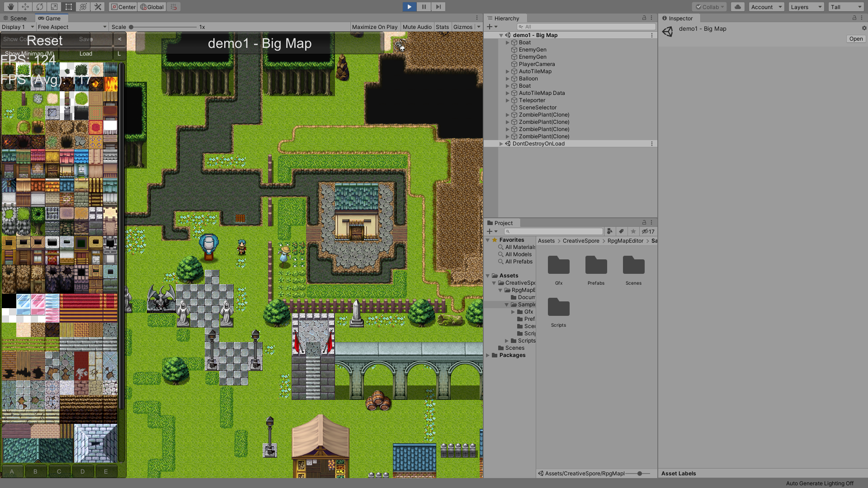Click Search by Label tag icon

coord(621,231)
